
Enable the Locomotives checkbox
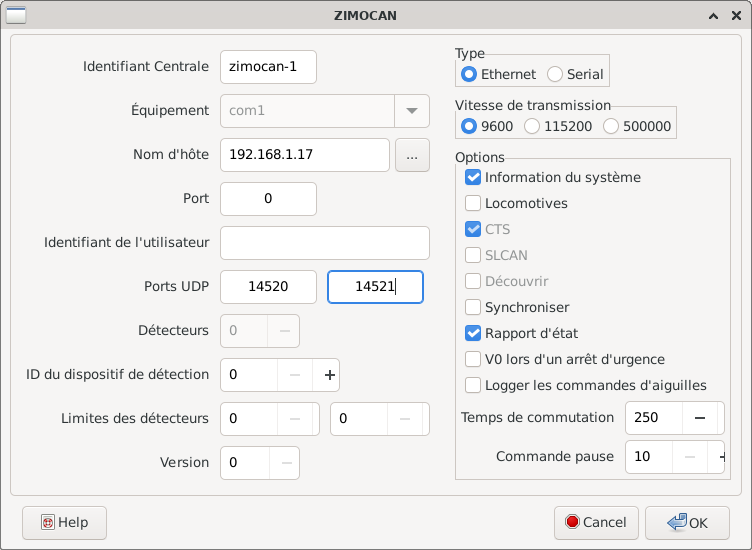474,204
